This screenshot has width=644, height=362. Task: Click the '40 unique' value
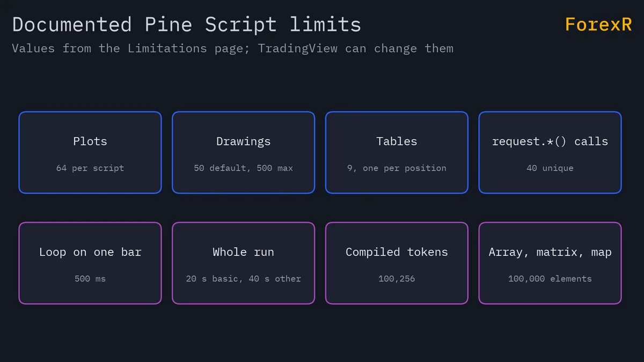coord(550,168)
